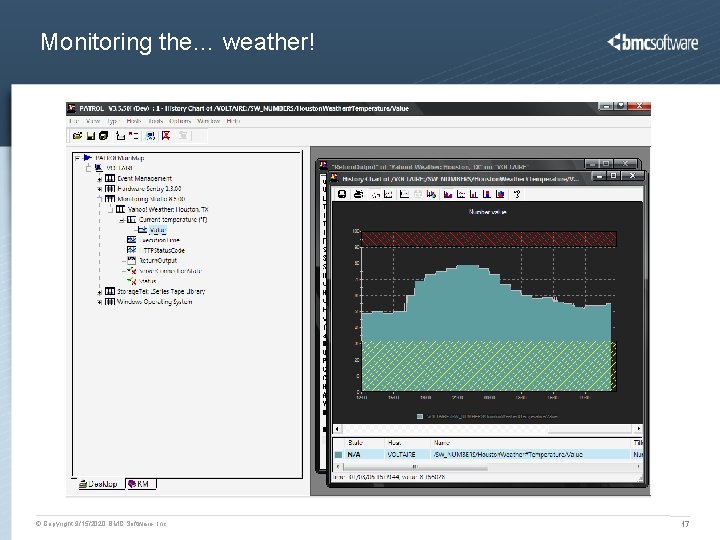
Task: Click chart horizontal scrollbar right arrow
Action: pos(638,429)
